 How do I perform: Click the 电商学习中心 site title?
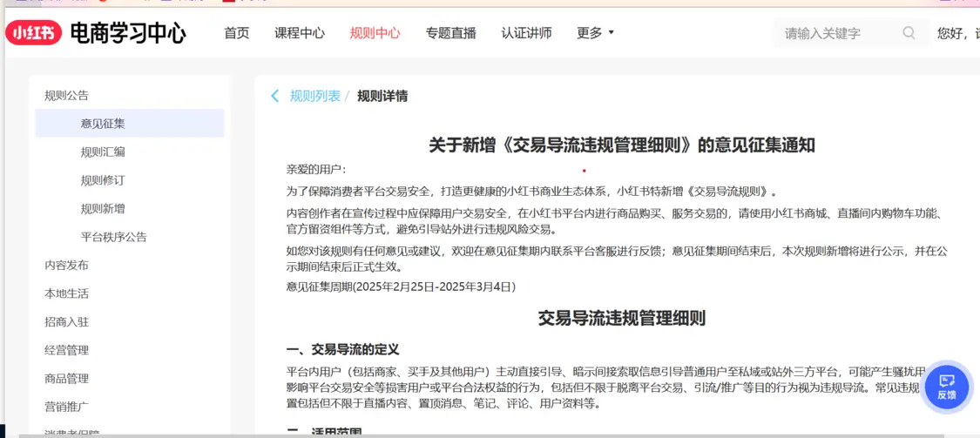click(127, 33)
